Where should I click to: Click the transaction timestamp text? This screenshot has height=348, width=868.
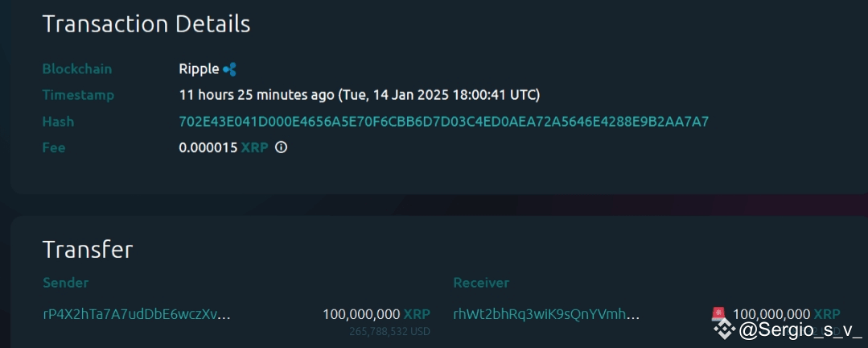coord(360,95)
